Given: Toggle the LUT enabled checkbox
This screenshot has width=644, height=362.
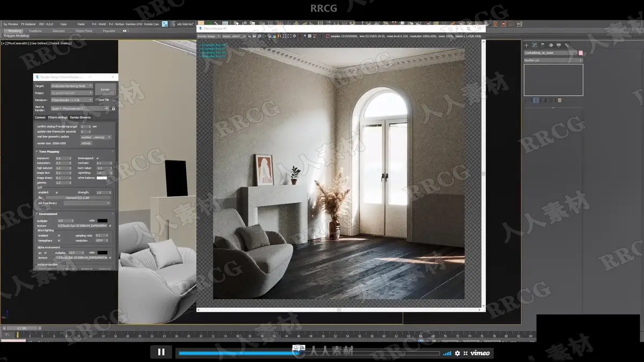Looking at the screenshot, I should point(57,192).
